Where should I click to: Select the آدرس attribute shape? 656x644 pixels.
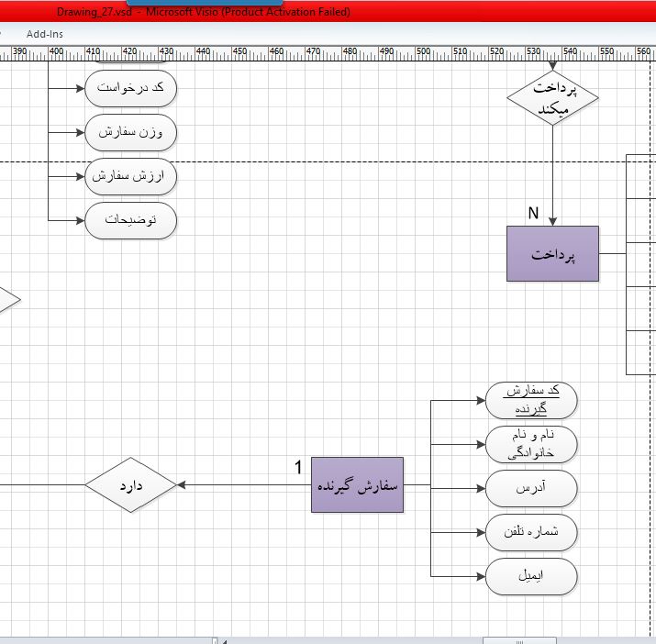pyautogui.click(x=531, y=488)
